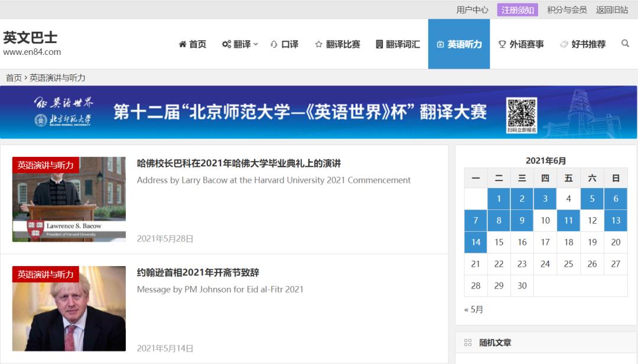This screenshot has height=364, width=638.
Task: Click the star icon beside 翻译比赛
Action: coord(318,44)
